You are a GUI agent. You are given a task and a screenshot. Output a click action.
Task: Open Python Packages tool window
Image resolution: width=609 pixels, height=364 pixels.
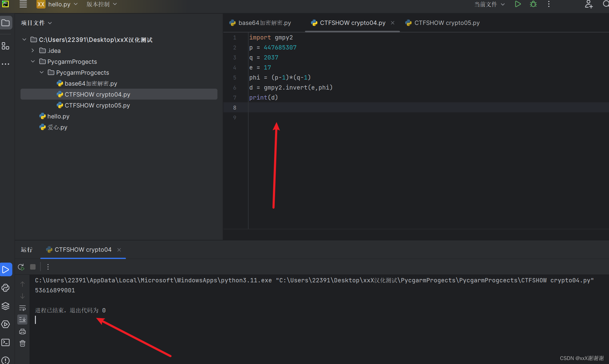(x=6, y=306)
